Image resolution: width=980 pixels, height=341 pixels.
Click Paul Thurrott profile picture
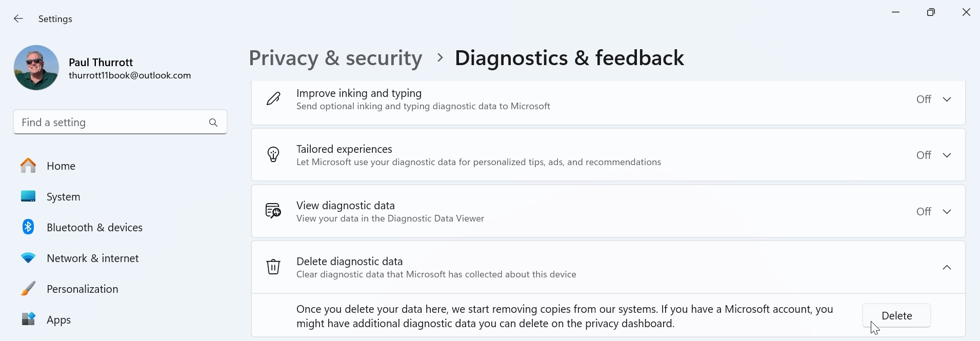pyautogui.click(x=36, y=68)
